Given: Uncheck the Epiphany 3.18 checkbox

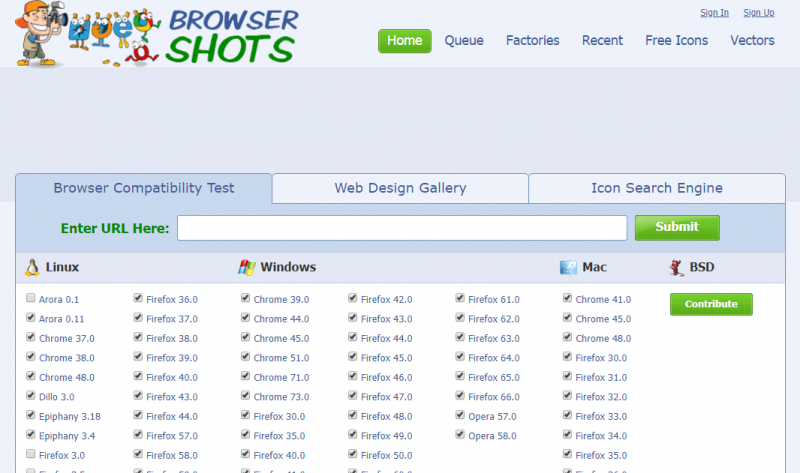Looking at the screenshot, I should 31,415.
